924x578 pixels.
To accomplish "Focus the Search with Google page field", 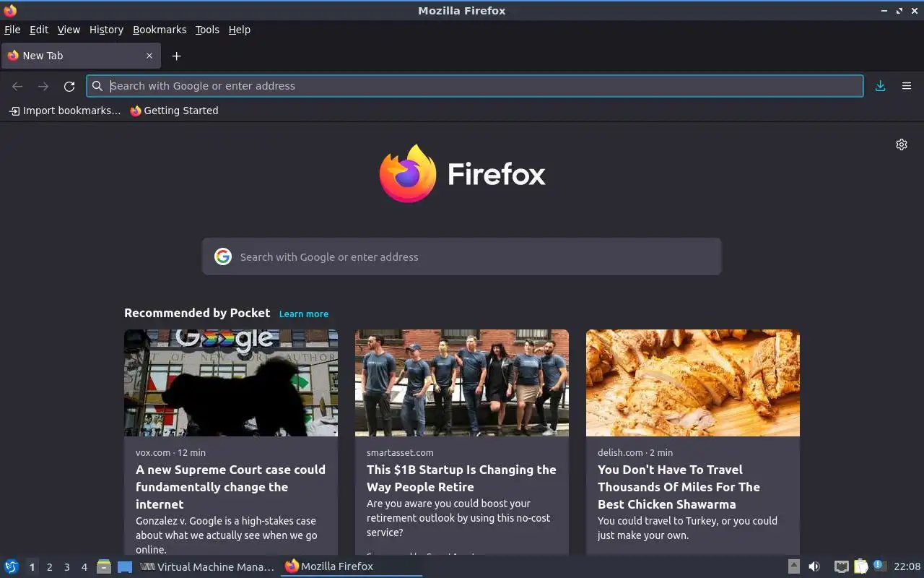I will click(462, 256).
